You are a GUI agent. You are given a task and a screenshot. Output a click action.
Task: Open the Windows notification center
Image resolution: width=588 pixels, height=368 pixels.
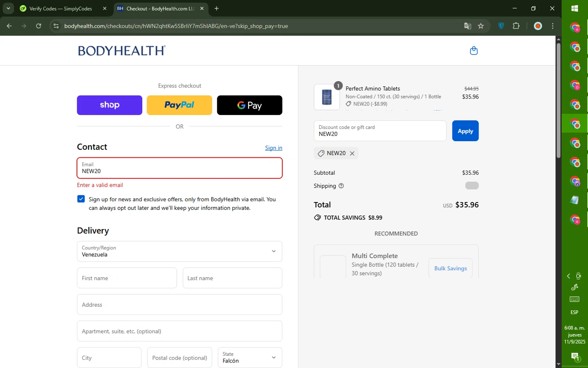coord(575,357)
